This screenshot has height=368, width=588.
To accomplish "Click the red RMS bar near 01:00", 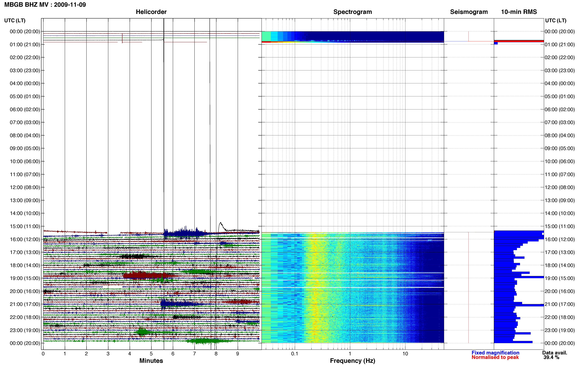I will pyautogui.click(x=519, y=41).
